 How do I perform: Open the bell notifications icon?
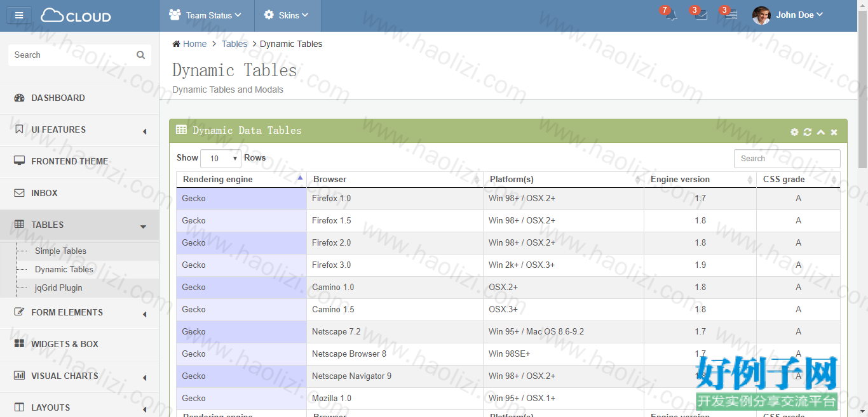click(672, 15)
